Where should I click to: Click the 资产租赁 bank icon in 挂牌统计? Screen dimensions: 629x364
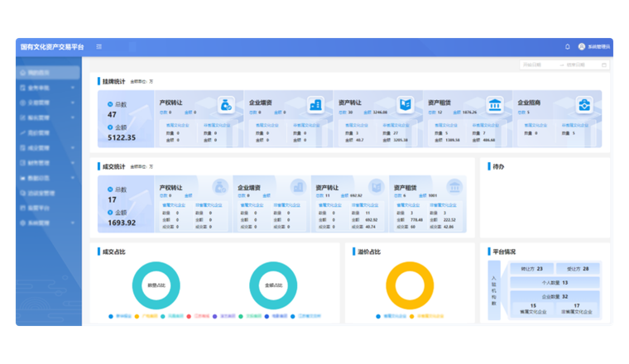point(494,104)
